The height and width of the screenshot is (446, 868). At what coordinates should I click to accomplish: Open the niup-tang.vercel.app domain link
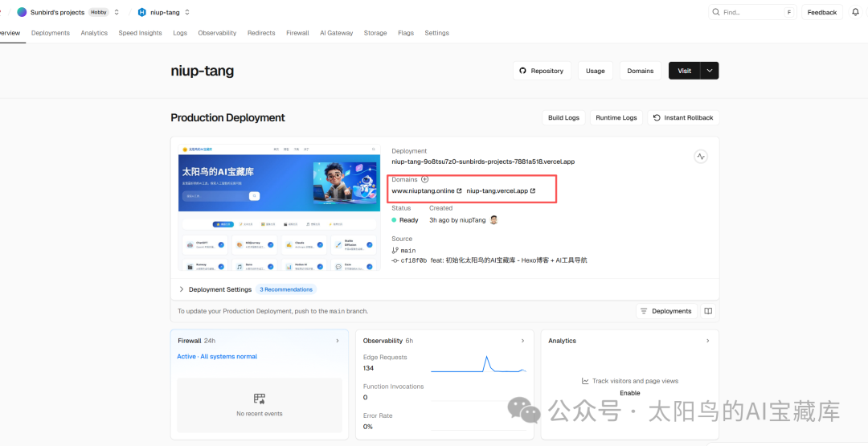[x=497, y=191]
